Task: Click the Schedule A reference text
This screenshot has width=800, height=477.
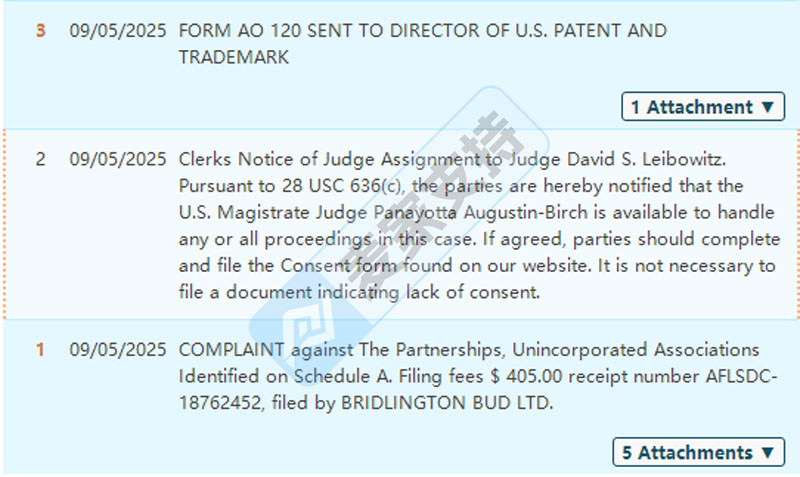Action: pos(343,376)
